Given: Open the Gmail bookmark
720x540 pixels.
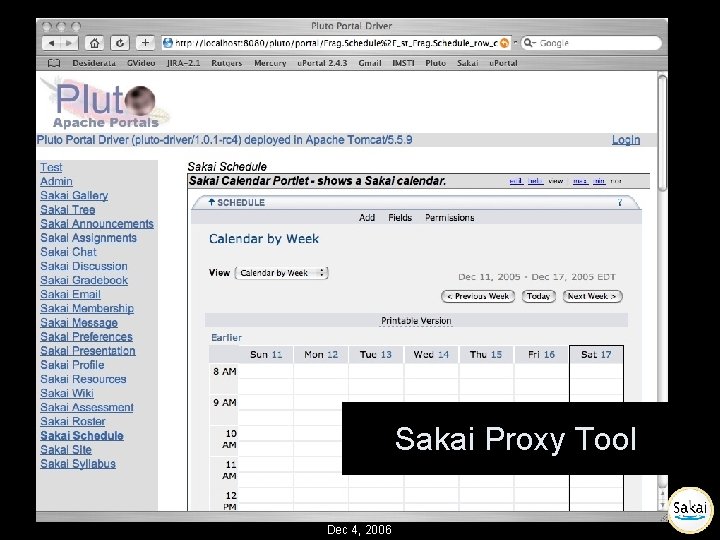Looking at the screenshot, I should (370, 63).
